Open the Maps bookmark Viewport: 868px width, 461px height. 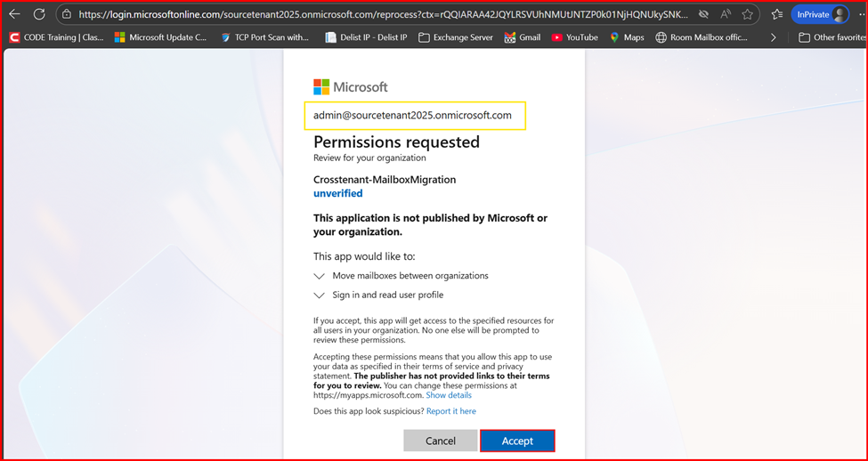[627, 37]
